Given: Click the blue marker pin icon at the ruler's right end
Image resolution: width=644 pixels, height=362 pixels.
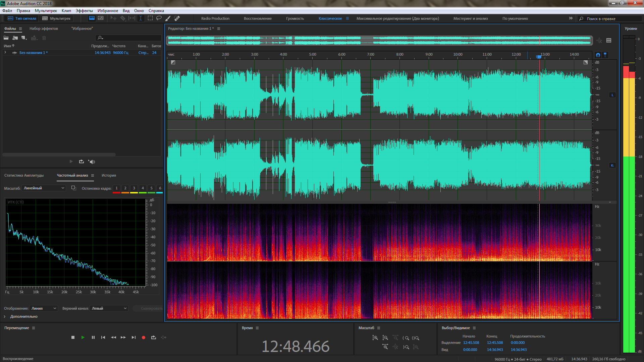Looking at the screenshot, I should tap(605, 54).
